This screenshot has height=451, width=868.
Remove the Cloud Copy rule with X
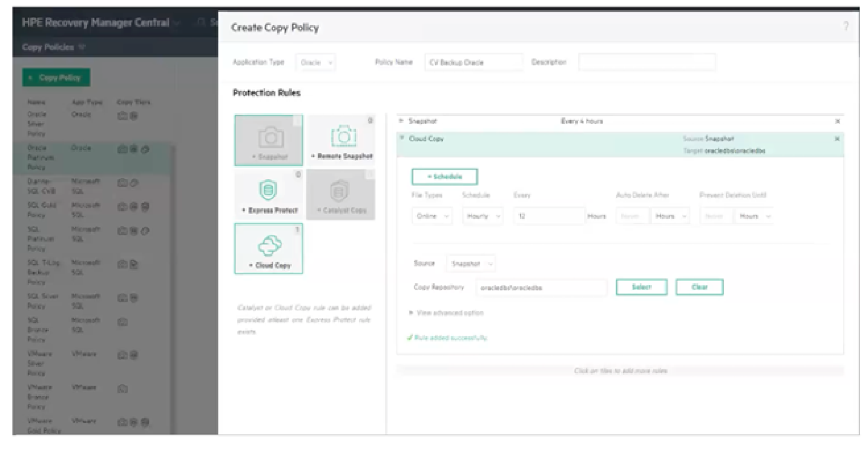837,139
